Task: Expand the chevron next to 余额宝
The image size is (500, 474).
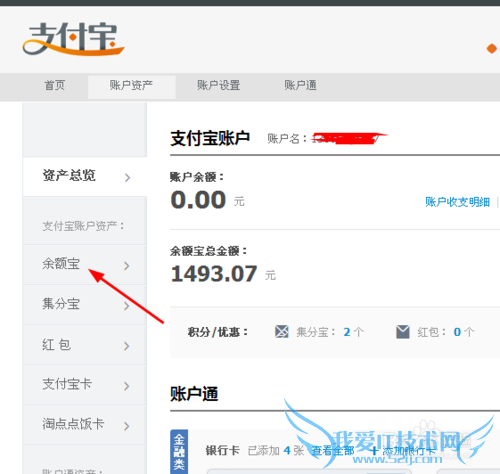Action: [x=126, y=266]
